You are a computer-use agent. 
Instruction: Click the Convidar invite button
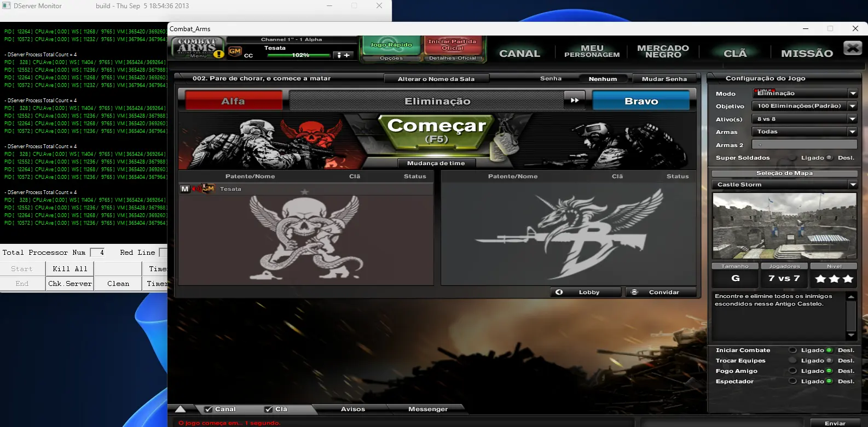click(x=661, y=292)
